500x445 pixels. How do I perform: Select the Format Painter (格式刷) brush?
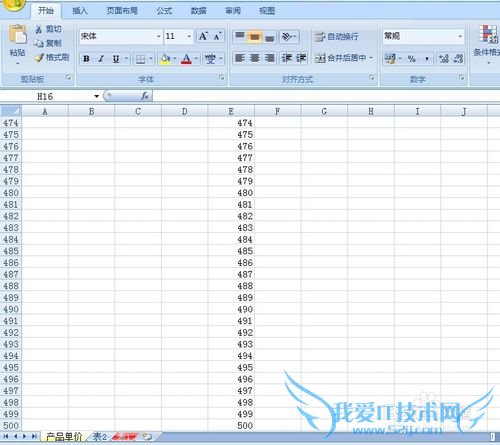coord(39,58)
